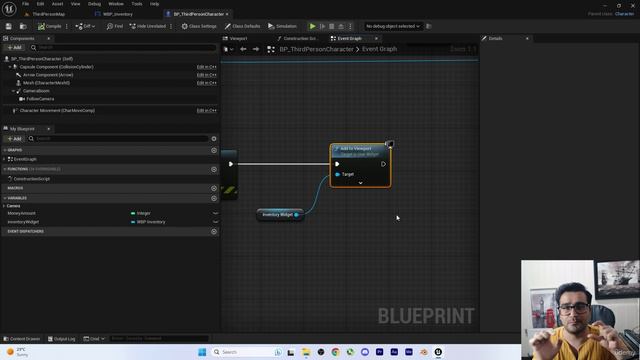The image size is (640, 360).
Task: Compile the blueprint
Action: [49, 26]
